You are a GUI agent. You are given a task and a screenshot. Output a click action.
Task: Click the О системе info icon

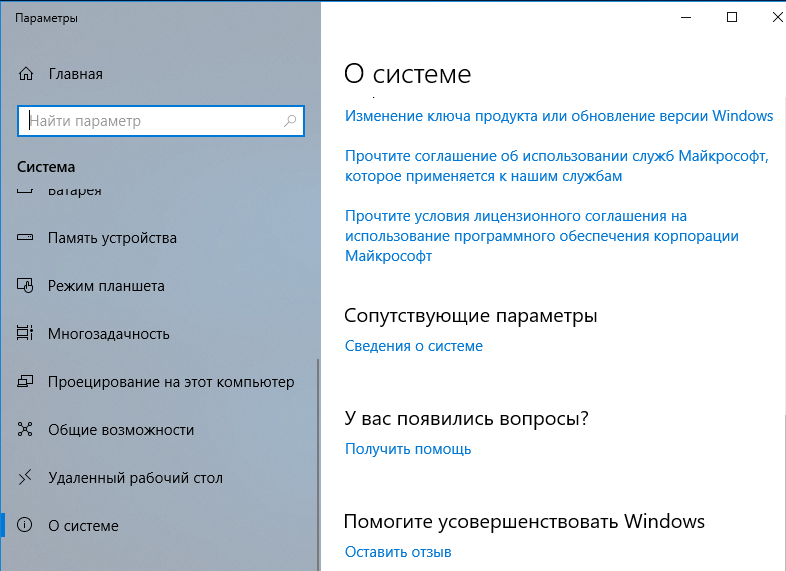tap(25, 525)
